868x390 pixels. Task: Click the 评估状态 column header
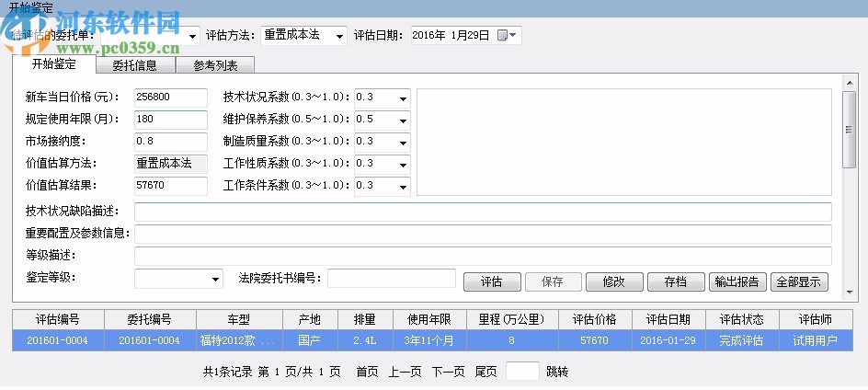[x=742, y=320]
